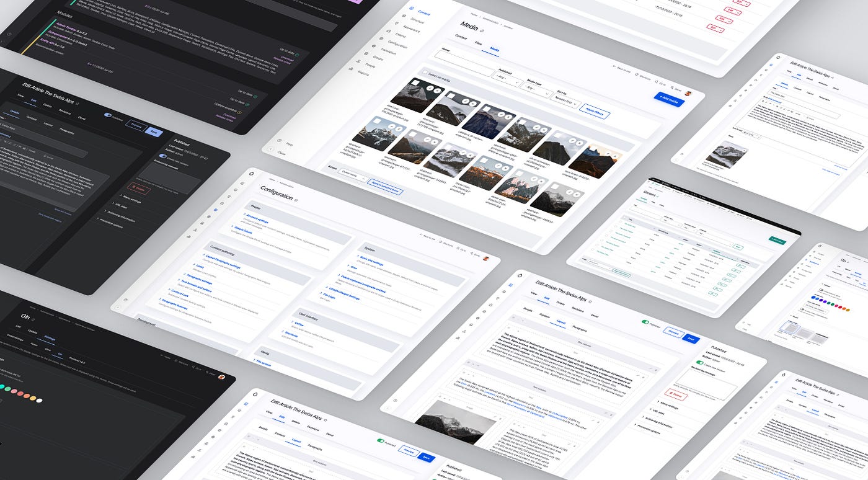The width and height of the screenshot is (868, 480).
Task: Expand Menu settings in dark article editor
Action: (x=131, y=200)
